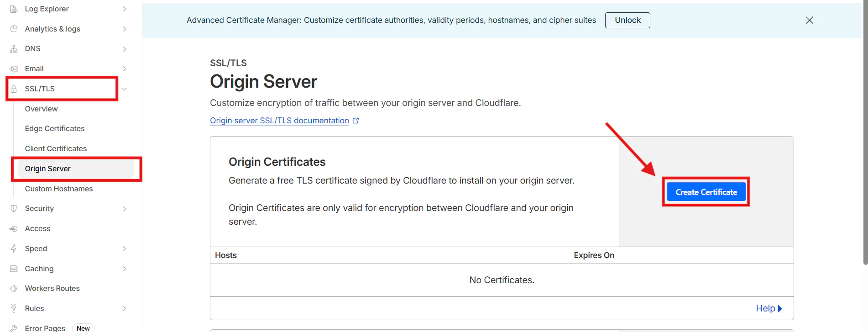Click Unlock for Advanced Certificate Manager

coord(627,20)
